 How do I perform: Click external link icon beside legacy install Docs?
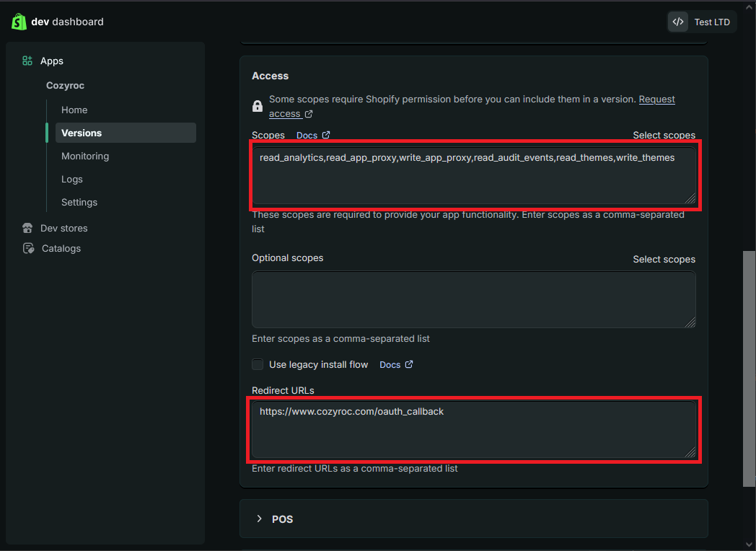coord(409,364)
